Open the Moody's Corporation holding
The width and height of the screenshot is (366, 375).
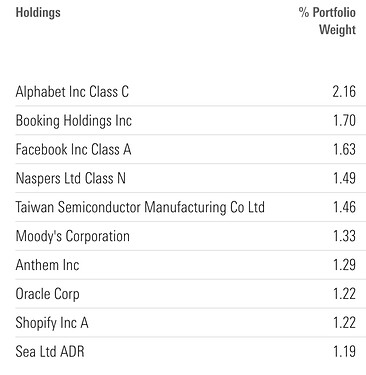click(x=72, y=236)
